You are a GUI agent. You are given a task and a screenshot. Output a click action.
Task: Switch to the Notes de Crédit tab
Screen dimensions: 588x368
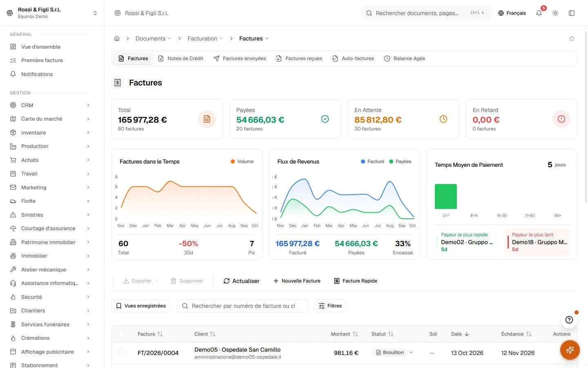[x=180, y=58]
